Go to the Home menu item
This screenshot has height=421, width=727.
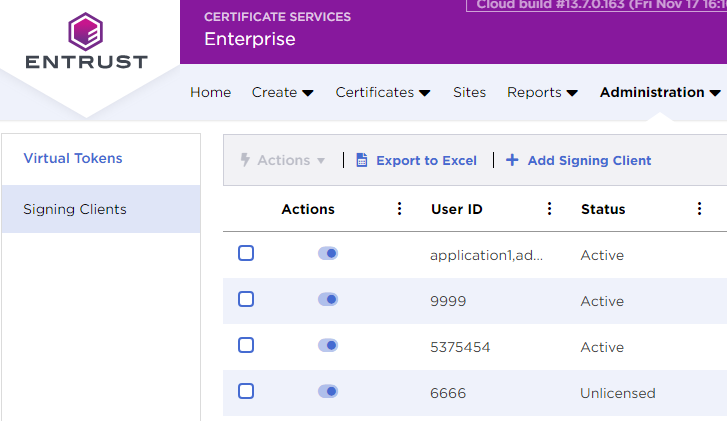point(210,92)
